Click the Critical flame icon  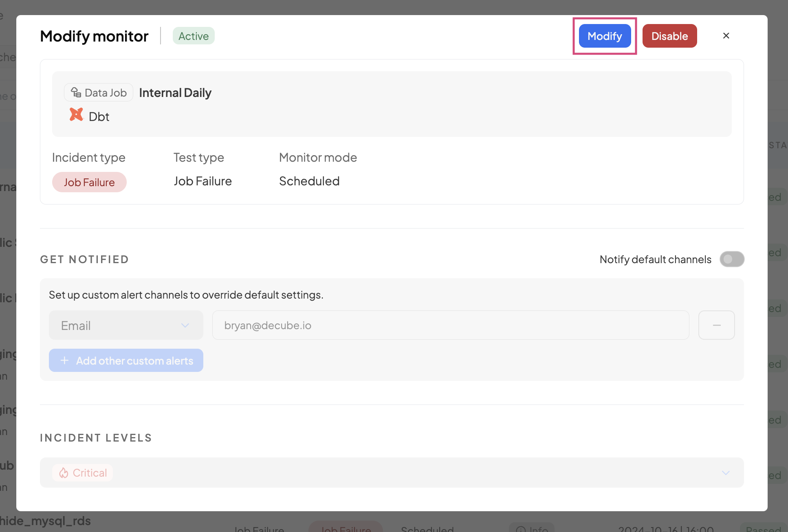pos(64,473)
